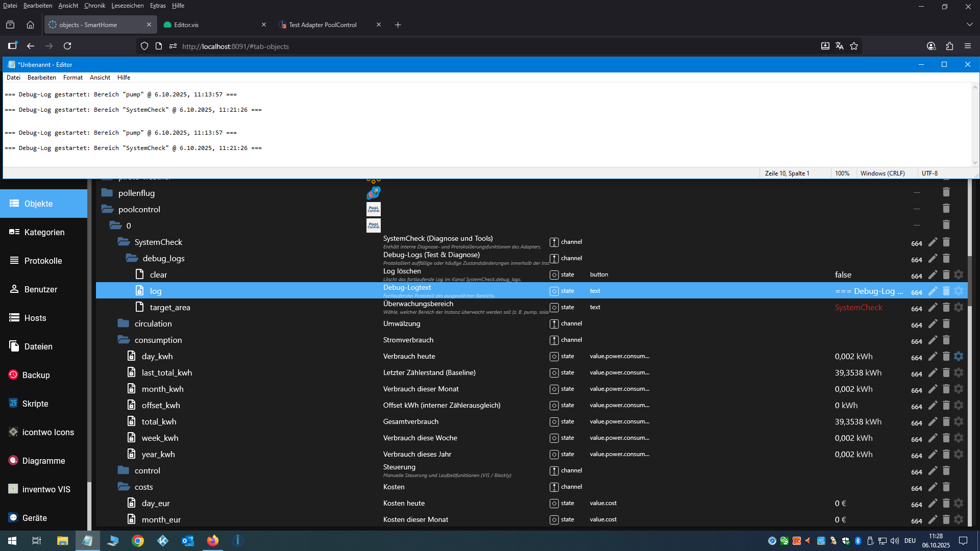Open the blue settings gear for day_kwh
Image resolution: width=980 pixels, height=551 pixels.
[959, 356]
